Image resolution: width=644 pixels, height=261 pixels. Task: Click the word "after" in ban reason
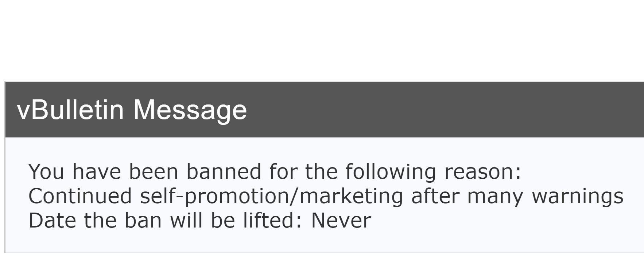(x=435, y=196)
